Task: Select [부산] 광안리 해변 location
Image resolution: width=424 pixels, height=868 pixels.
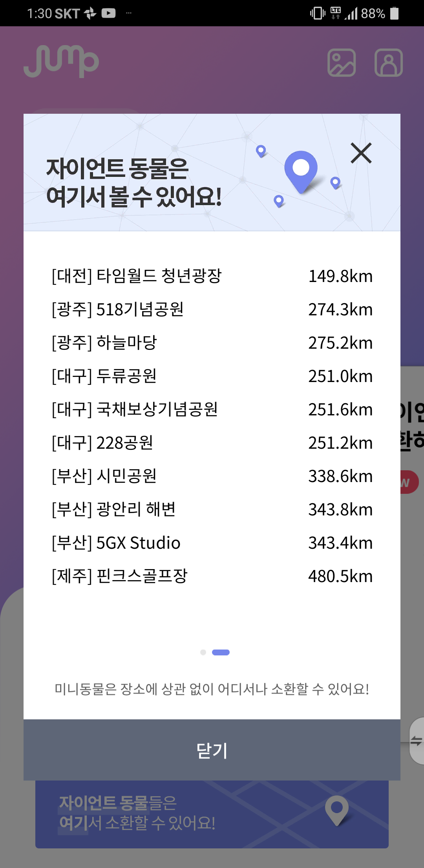Action: [x=113, y=509]
